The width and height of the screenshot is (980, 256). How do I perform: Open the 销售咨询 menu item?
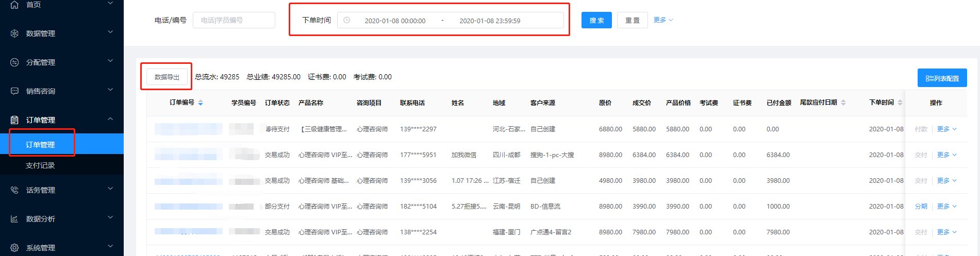(x=62, y=91)
